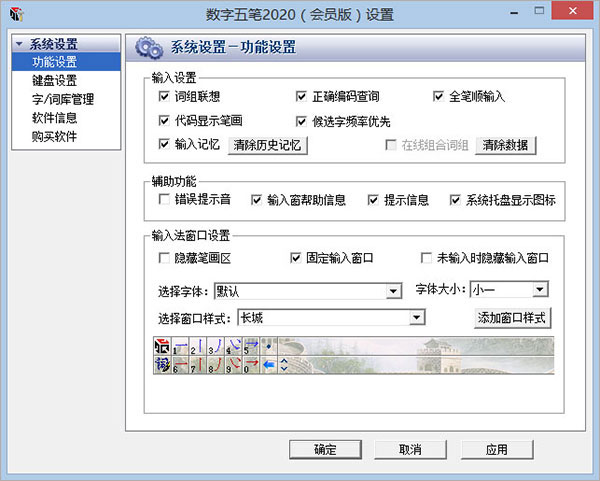
Task: Enable the 错误提示音 checkbox
Action: click(x=164, y=199)
